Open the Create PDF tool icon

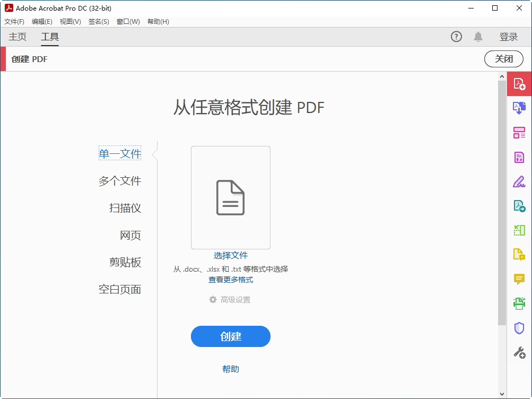pos(519,83)
